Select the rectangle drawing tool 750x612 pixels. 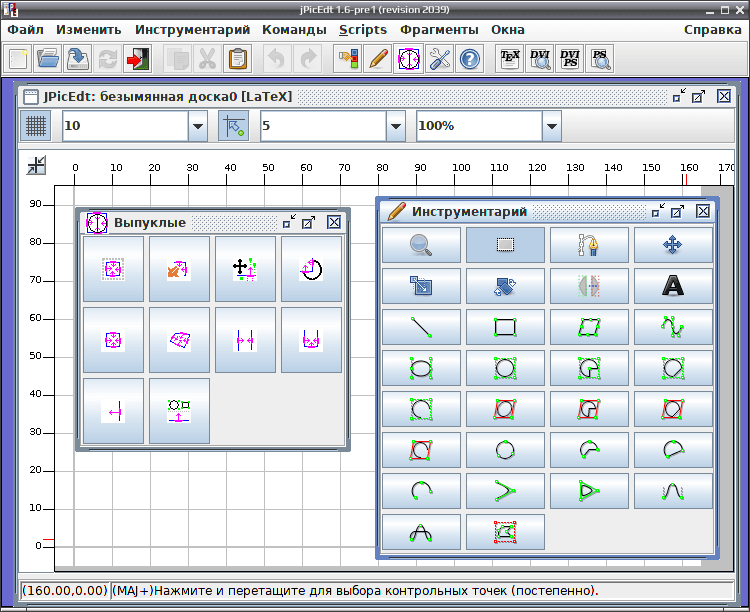[505, 327]
